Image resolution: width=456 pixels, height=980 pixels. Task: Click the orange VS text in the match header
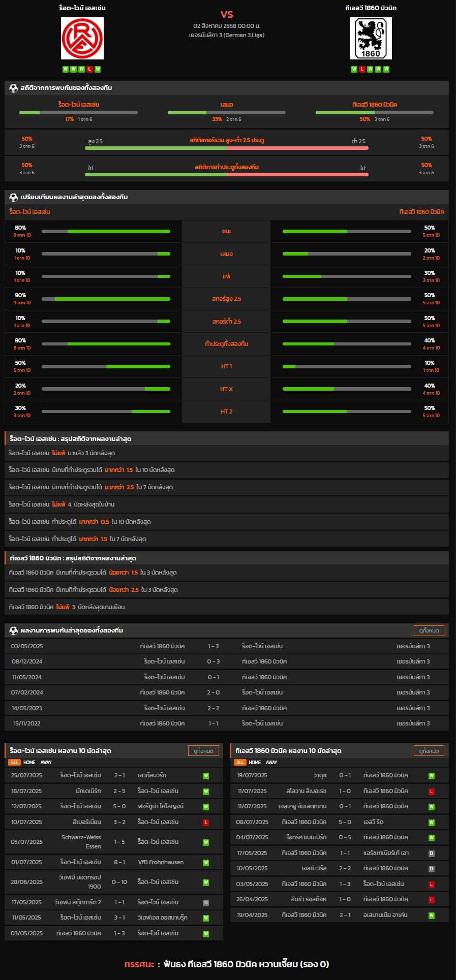pos(227,14)
